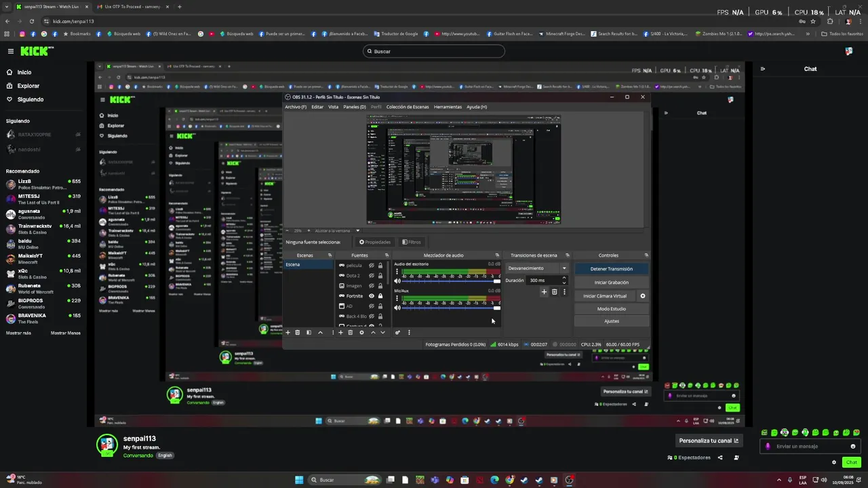Open a new browser tab
The width and height of the screenshot is (868, 488).
[x=179, y=7]
